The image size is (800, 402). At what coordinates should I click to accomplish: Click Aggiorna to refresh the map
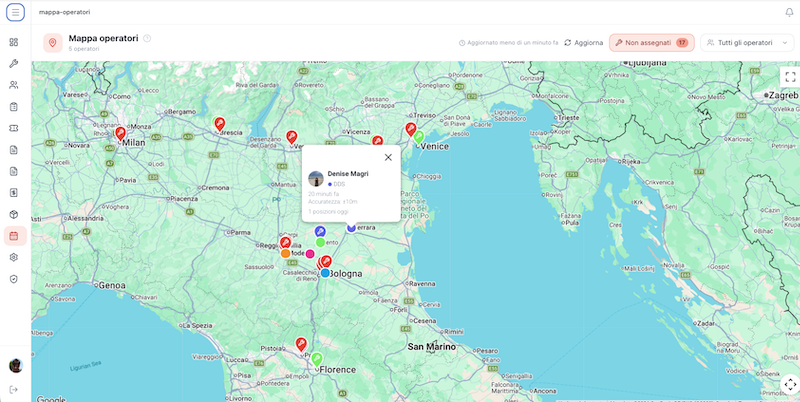(584, 43)
